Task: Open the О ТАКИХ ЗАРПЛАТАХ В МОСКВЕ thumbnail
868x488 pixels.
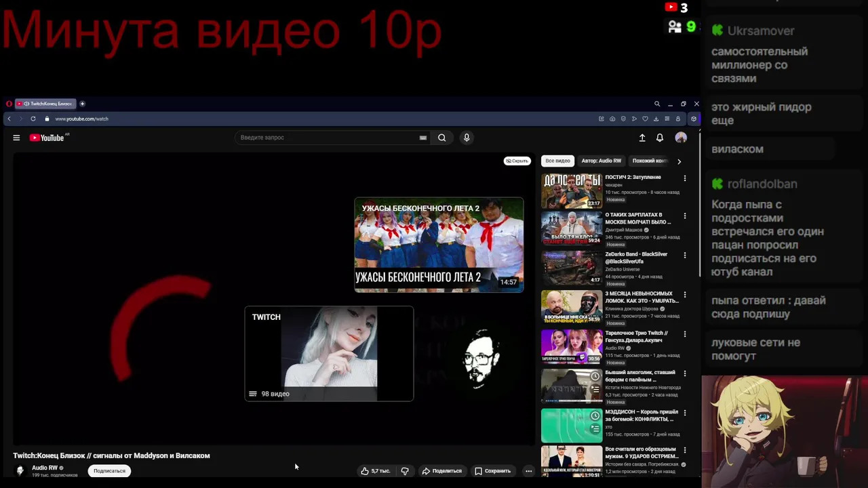Action: [572, 228]
